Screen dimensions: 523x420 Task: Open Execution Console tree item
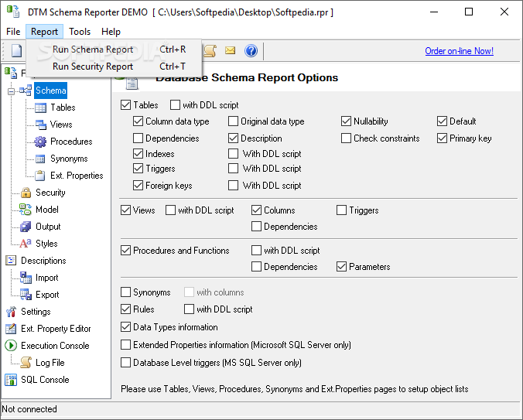pyautogui.click(x=55, y=346)
